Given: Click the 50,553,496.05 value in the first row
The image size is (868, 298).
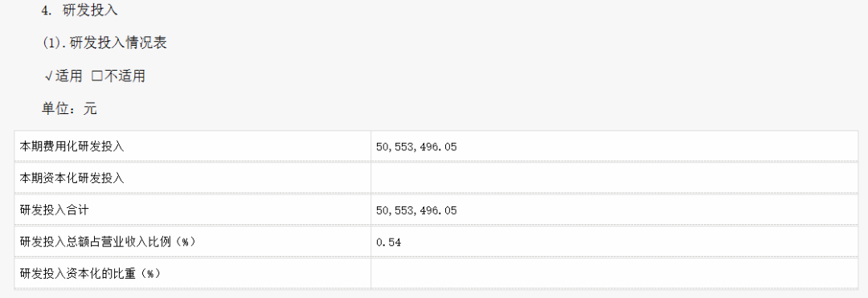Looking at the screenshot, I should (416, 147).
